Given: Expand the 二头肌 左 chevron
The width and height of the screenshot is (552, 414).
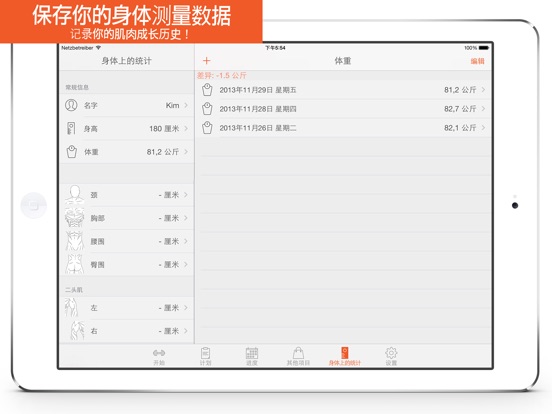Looking at the screenshot, I should 186,308.
